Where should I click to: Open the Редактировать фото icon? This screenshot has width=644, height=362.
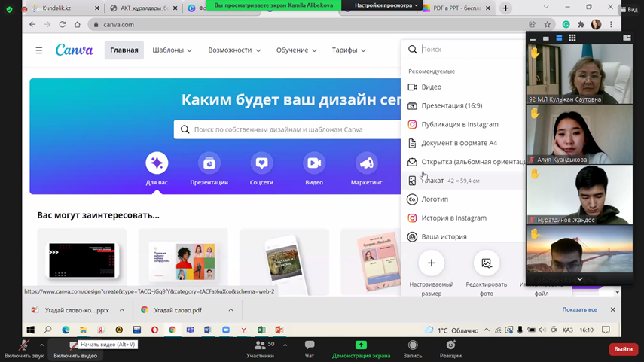487,263
